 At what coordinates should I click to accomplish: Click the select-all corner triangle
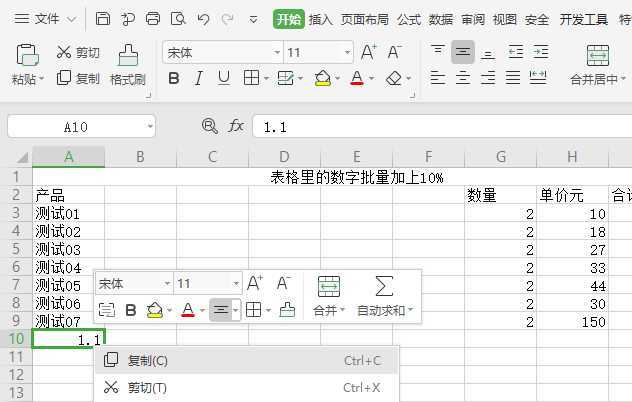tap(21, 157)
